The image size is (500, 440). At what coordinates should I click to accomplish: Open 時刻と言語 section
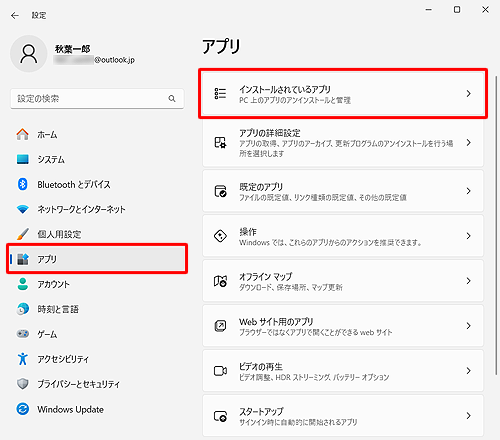coord(97,309)
